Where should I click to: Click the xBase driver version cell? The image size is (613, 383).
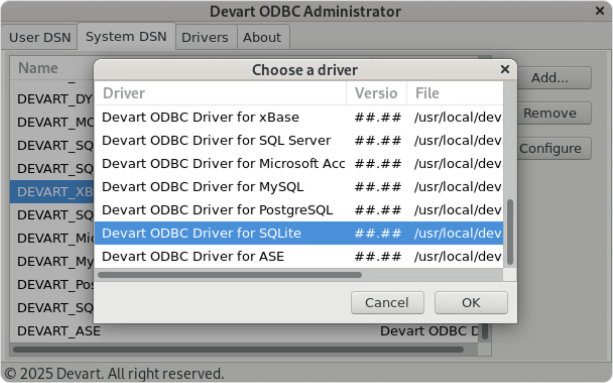pyautogui.click(x=378, y=117)
